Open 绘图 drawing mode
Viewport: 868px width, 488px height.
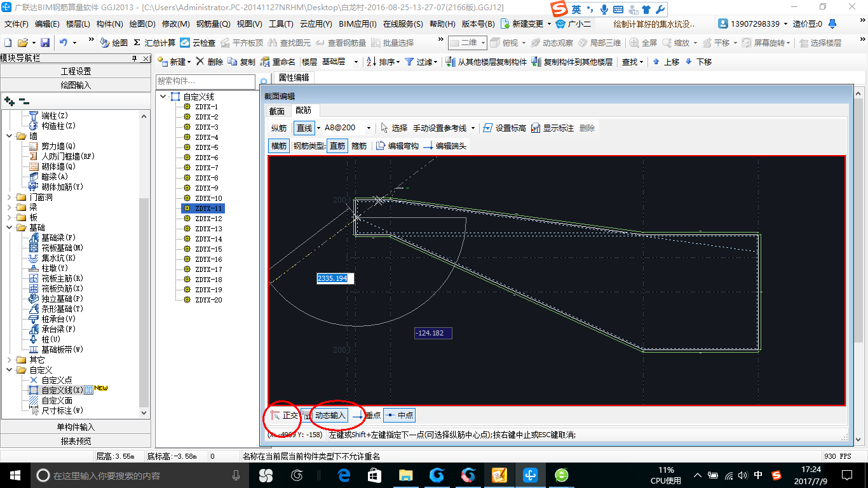click(114, 43)
